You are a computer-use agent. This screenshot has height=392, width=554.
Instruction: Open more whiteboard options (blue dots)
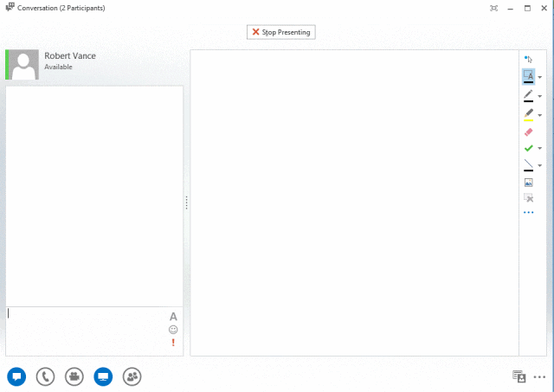click(528, 213)
